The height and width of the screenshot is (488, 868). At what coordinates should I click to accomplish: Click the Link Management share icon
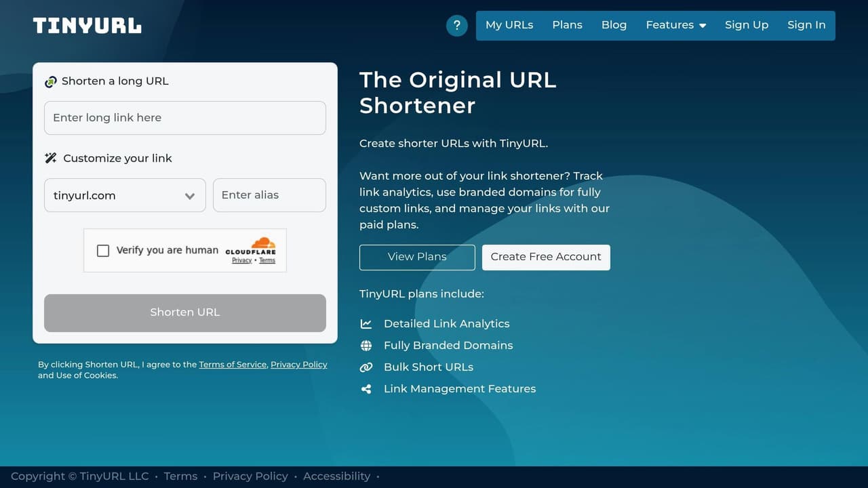click(x=366, y=389)
